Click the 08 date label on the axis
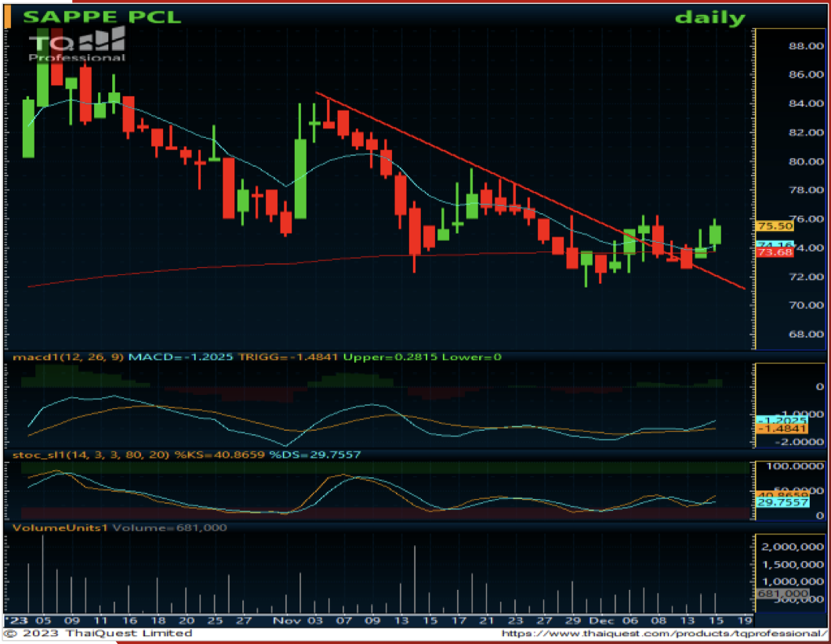Screen dimensions: 831x644 click(x=659, y=620)
